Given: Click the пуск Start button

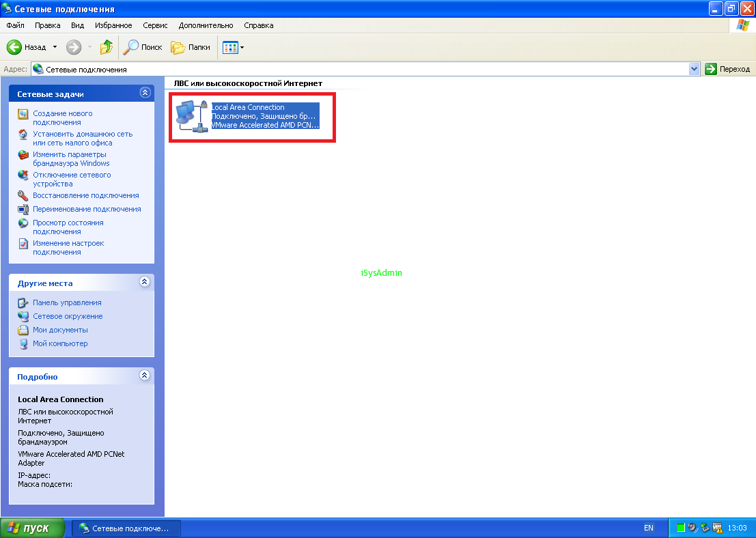Looking at the screenshot, I should tap(32, 528).
